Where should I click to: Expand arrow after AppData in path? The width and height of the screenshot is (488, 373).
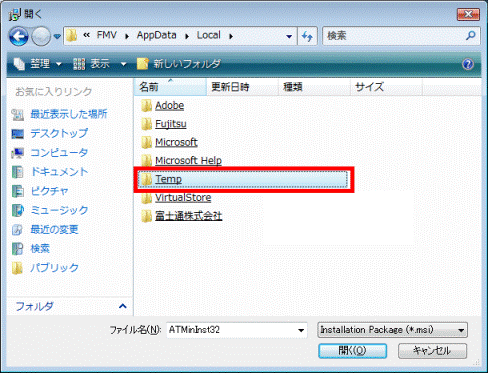pos(187,36)
